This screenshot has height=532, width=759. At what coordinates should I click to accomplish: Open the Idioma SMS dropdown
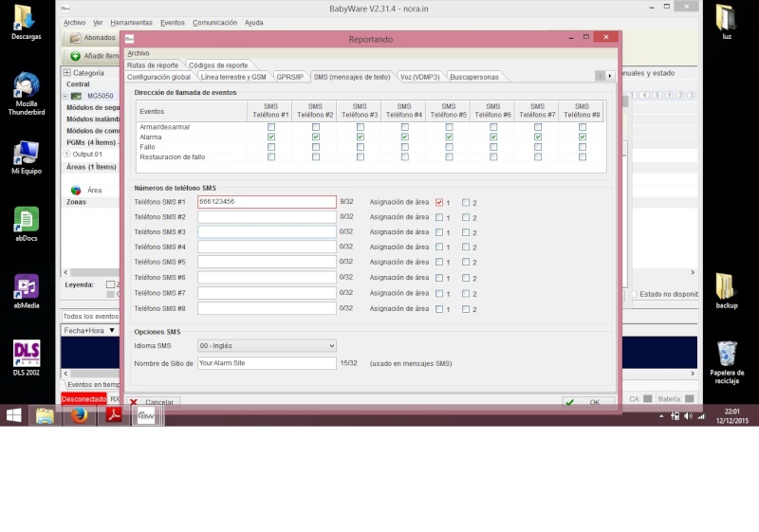point(267,346)
